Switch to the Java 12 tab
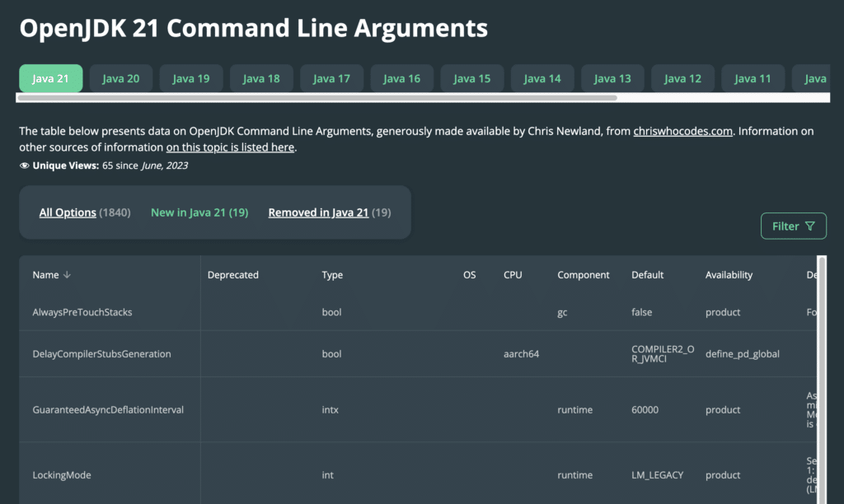The width and height of the screenshot is (844, 504). point(682,78)
